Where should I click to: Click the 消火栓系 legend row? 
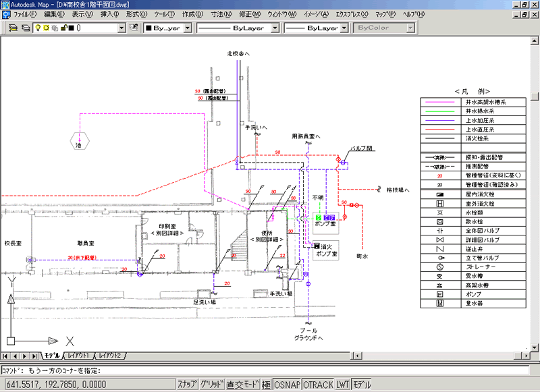click(473, 139)
